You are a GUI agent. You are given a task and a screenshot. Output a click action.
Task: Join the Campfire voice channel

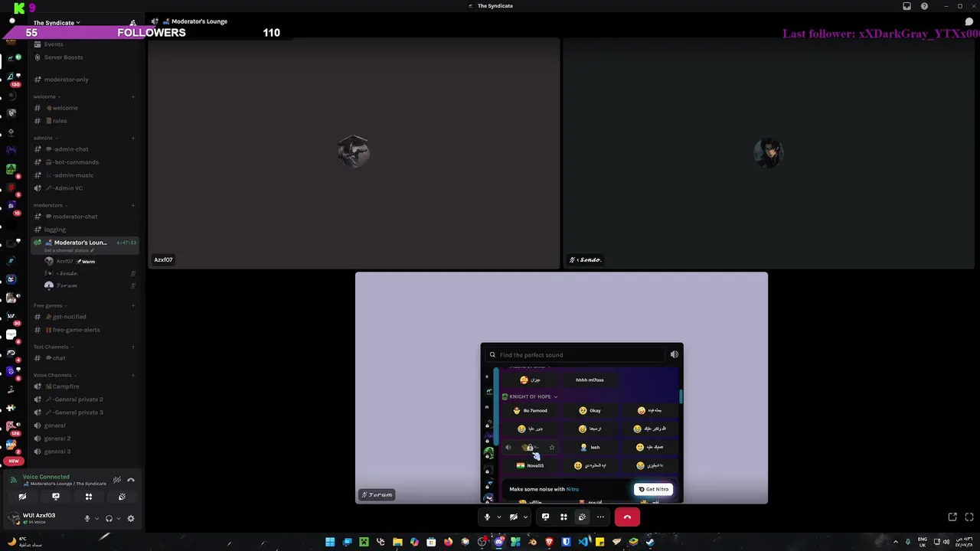click(85, 386)
